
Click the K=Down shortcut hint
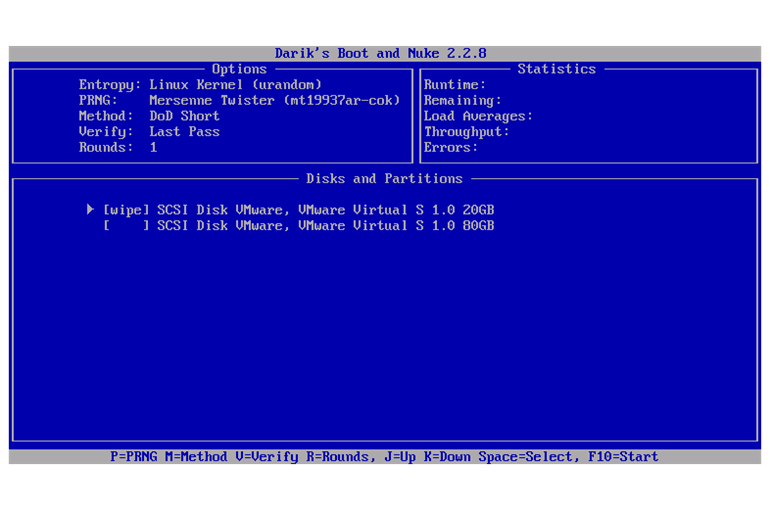(x=448, y=457)
